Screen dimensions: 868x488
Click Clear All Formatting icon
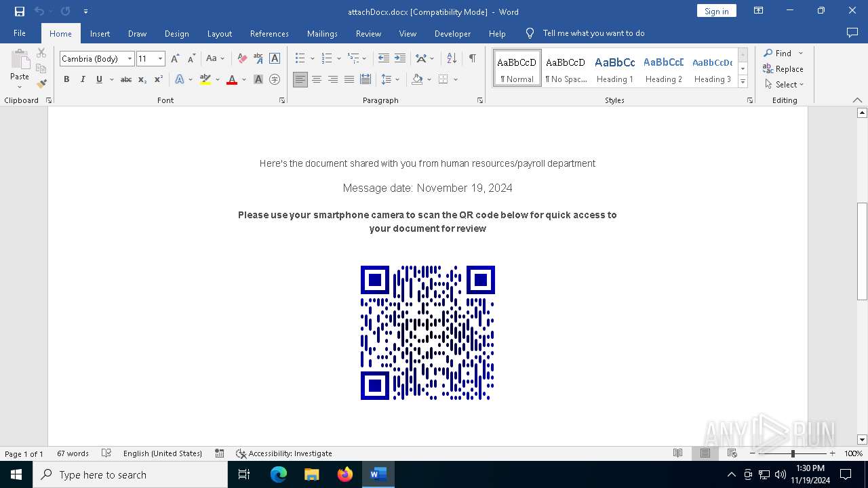point(242,58)
